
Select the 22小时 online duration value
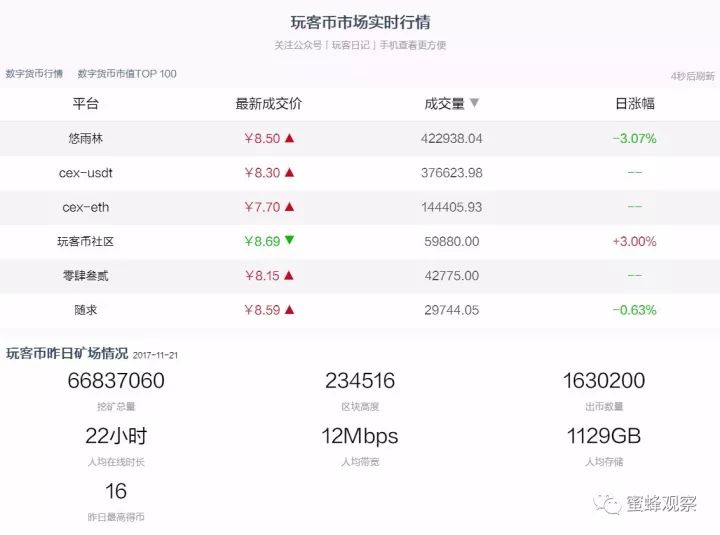(116, 436)
